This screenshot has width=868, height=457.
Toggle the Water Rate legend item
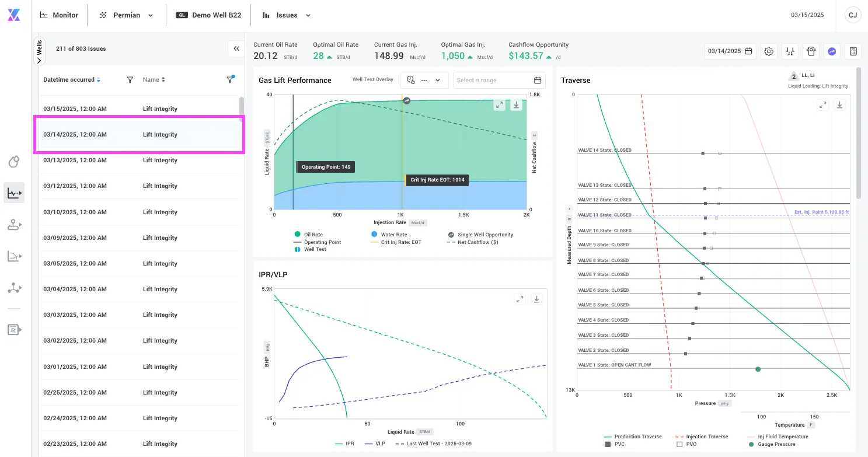(x=389, y=235)
